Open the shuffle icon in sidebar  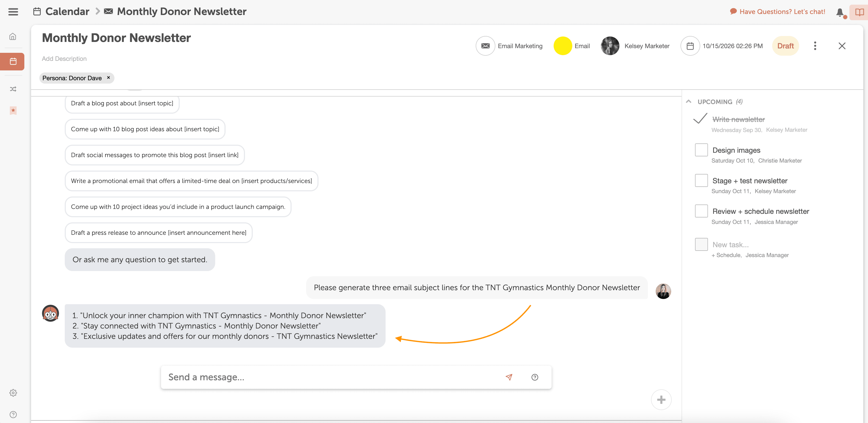tap(13, 89)
